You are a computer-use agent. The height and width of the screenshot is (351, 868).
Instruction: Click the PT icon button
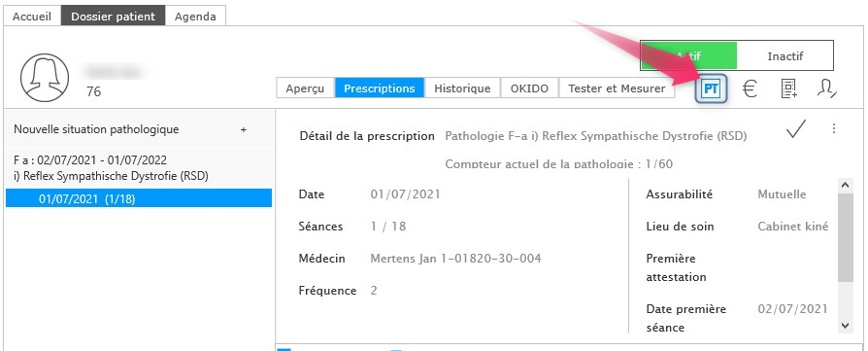(711, 88)
